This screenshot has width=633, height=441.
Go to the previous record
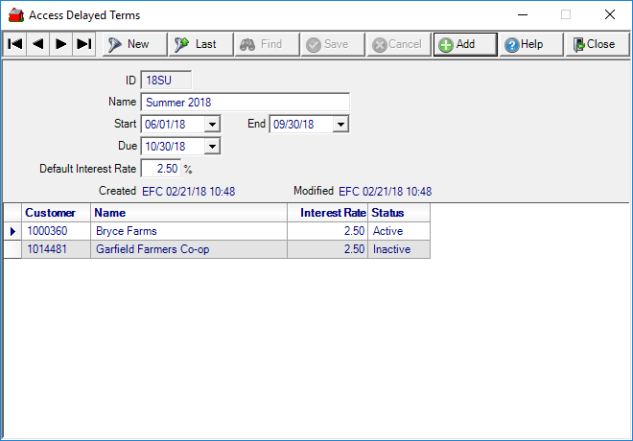[38, 44]
